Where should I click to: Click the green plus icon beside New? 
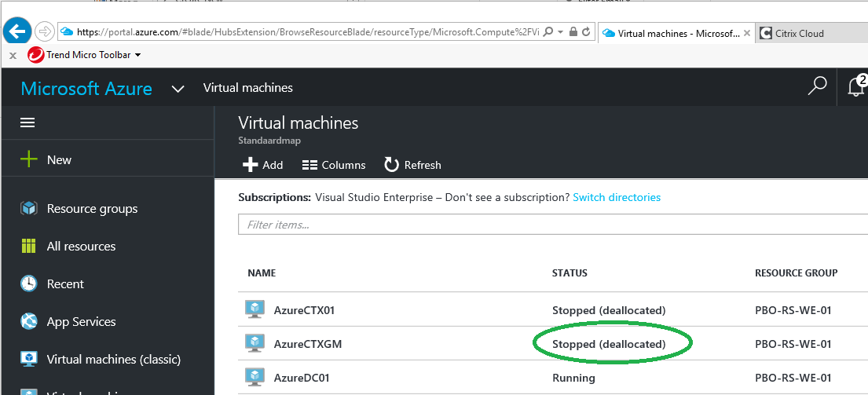click(x=28, y=160)
